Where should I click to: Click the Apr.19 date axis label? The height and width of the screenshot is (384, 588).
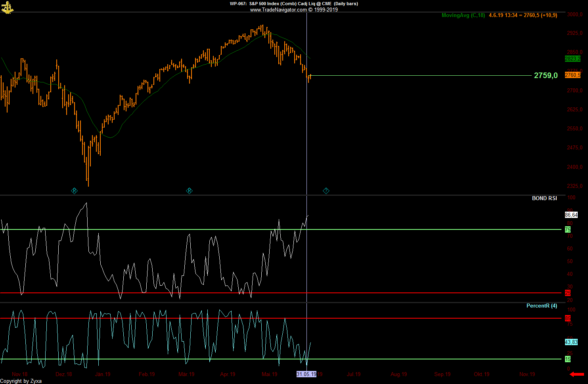coord(228,374)
